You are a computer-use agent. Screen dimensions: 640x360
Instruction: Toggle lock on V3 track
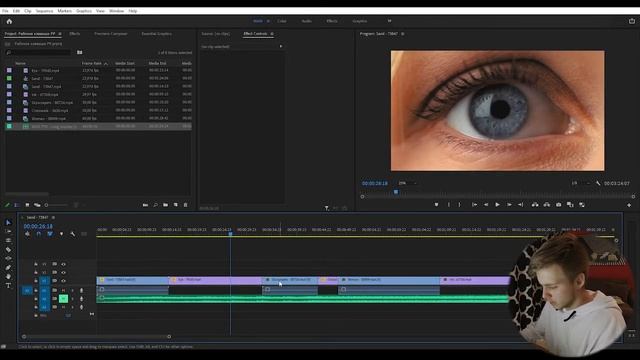36,264
